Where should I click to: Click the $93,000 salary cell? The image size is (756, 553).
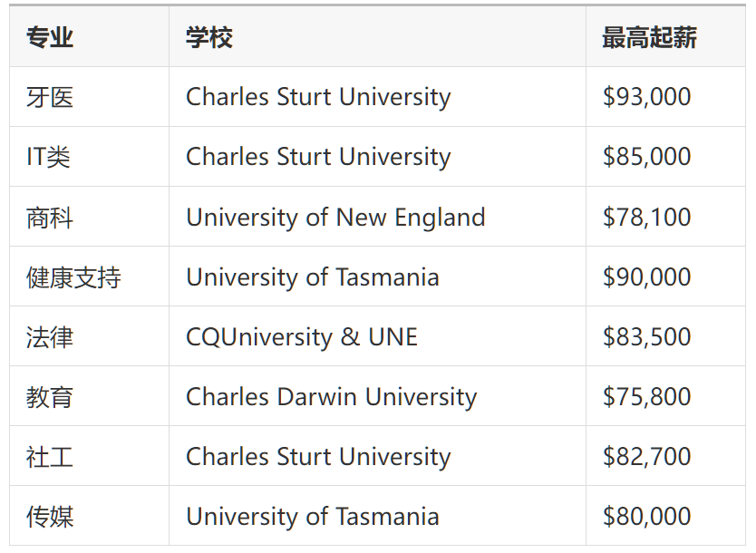(x=646, y=97)
